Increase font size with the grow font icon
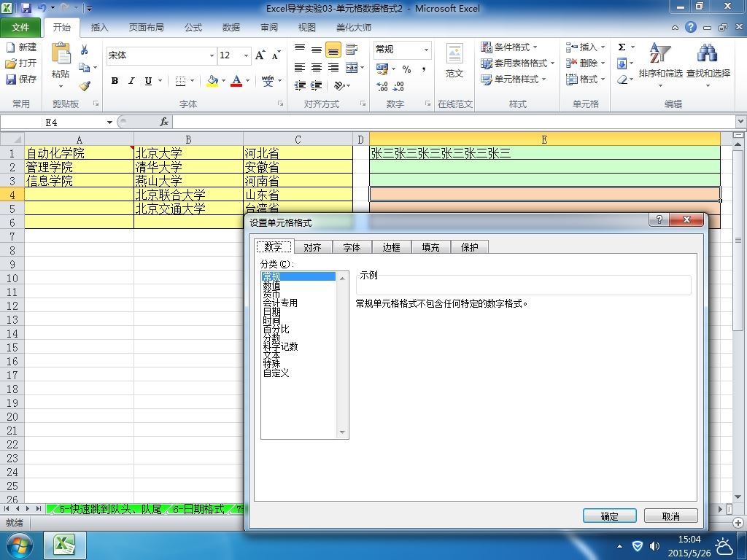 pyautogui.click(x=260, y=55)
